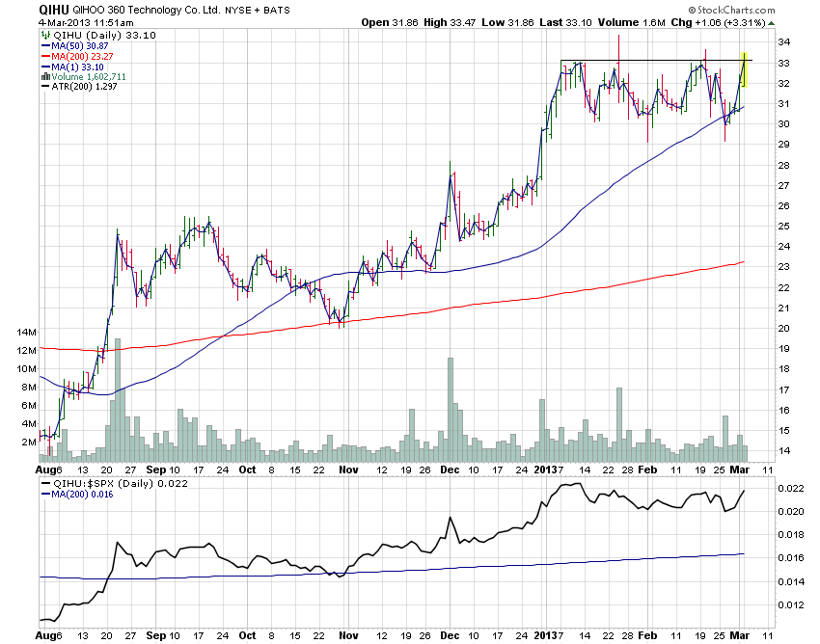Screen dimensions: 820x644
Task: Click the Open 31.86 value in the header
Action: [x=390, y=22]
